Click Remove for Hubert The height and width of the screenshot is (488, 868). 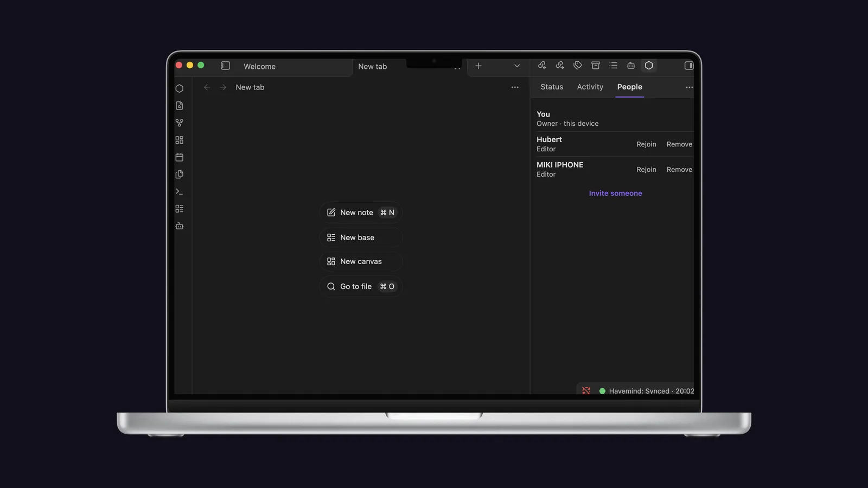click(679, 144)
